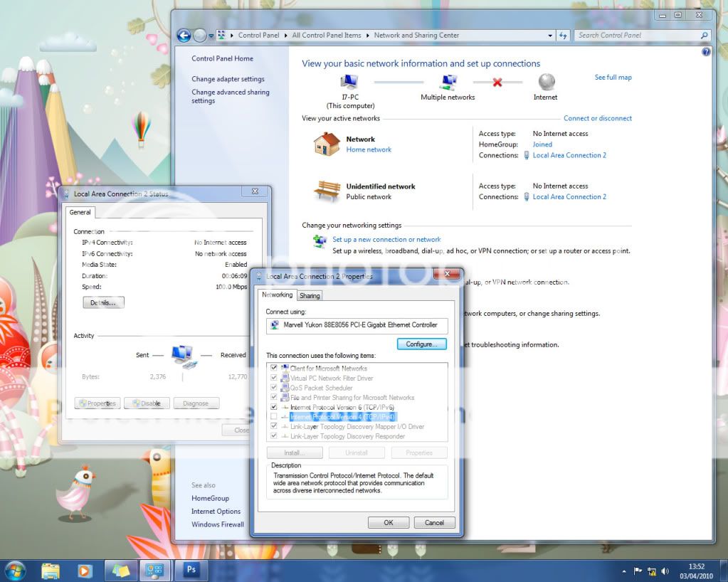Select General tab in Status window
The height and width of the screenshot is (582, 728).
click(80, 212)
